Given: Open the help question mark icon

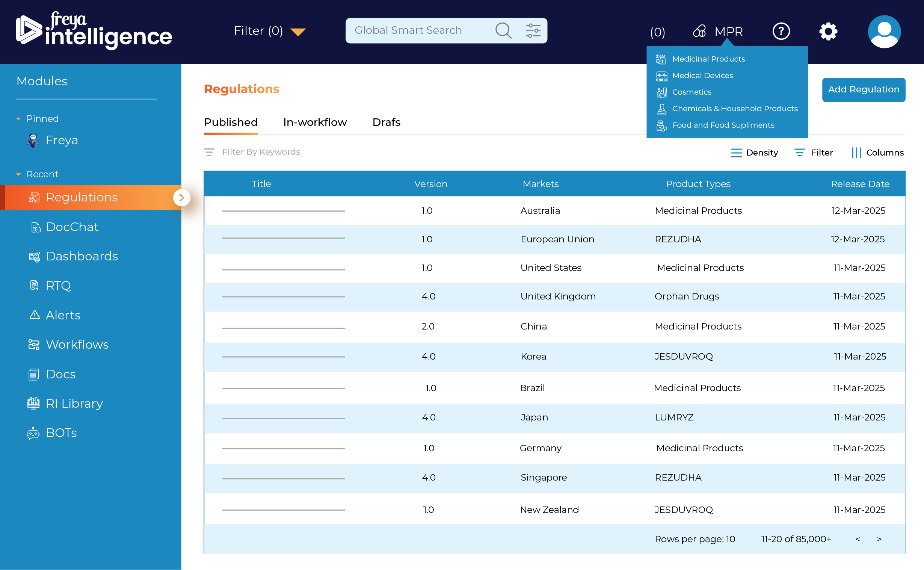Looking at the screenshot, I should click(781, 31).
